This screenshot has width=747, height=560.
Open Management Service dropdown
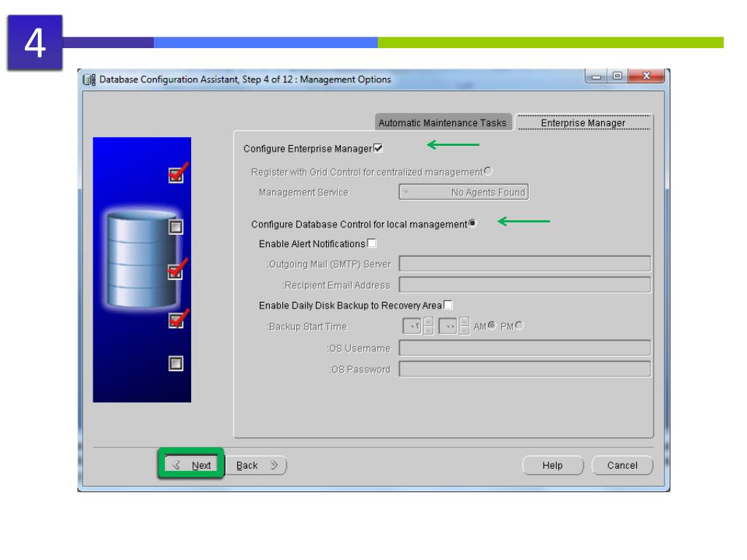pos(463,192)
